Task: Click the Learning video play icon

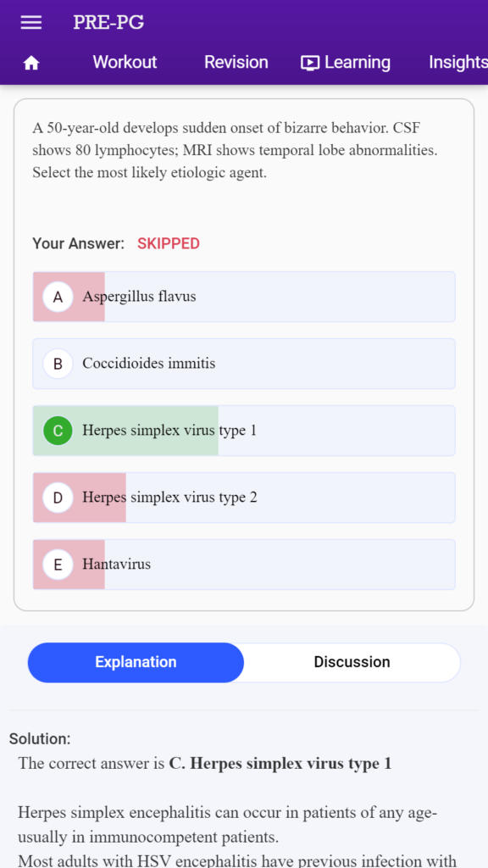Action: (x=310, y=63)
